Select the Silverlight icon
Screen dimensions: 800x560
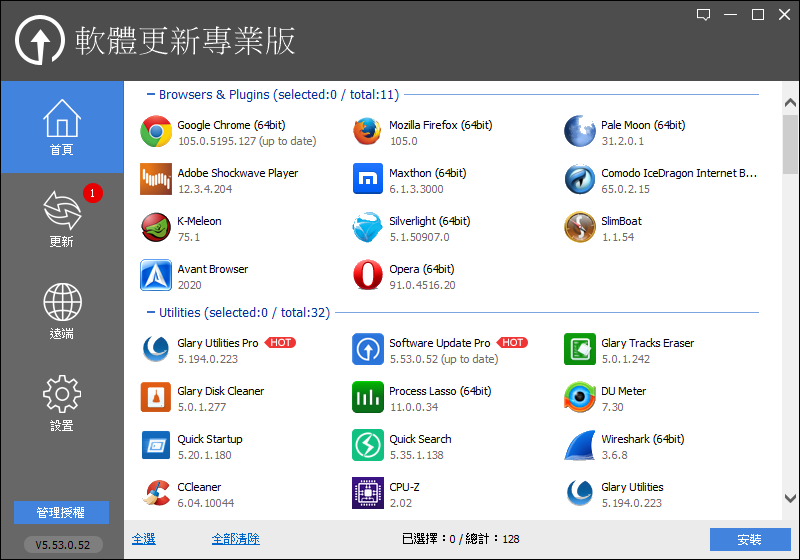point(367,227)
